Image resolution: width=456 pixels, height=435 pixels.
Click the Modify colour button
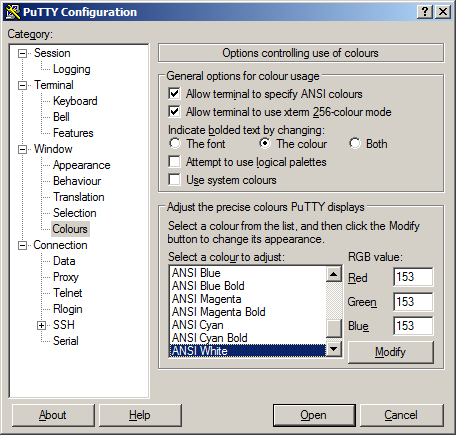391,352
